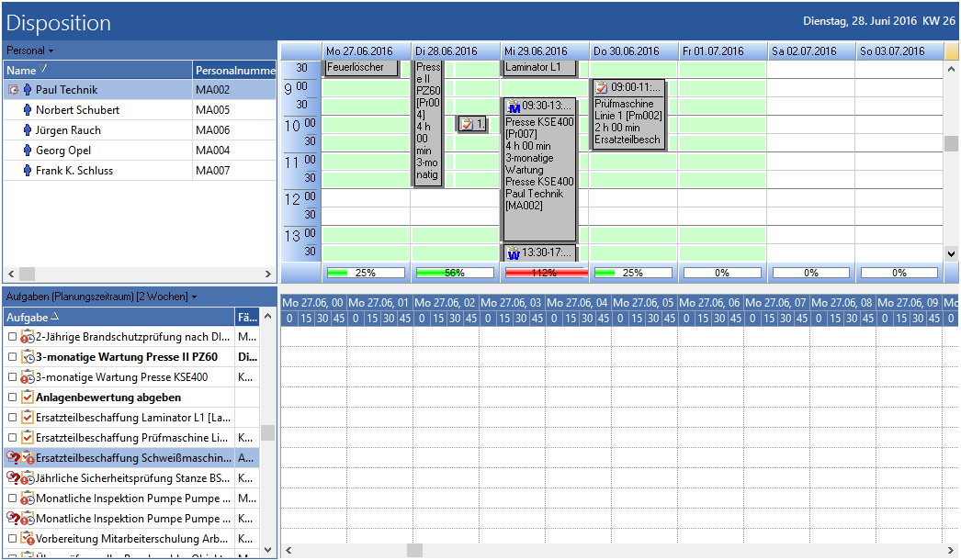Click Tuesday's 56% utilization bar
Image resolution: width=961 pixels, height=560 pixels.
click(455, 273)
